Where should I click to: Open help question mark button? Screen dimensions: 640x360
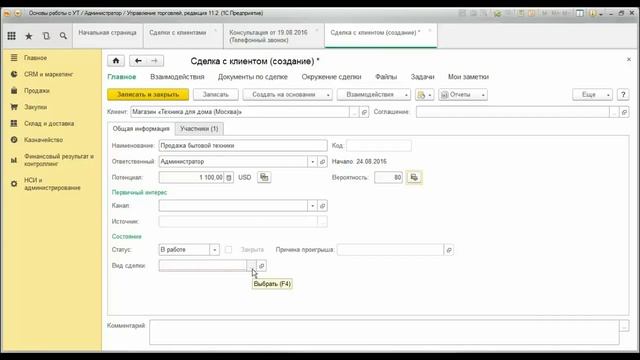pos(623,95)
